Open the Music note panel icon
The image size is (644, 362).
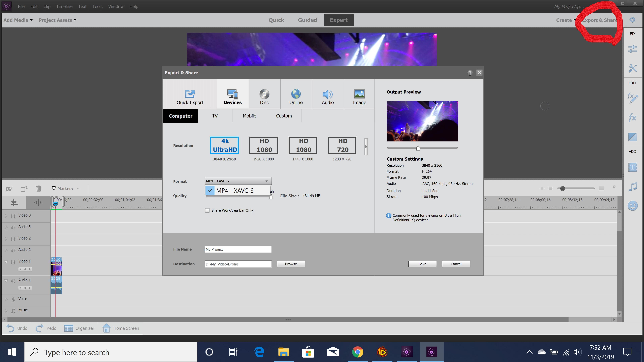(x=632, y=187)
